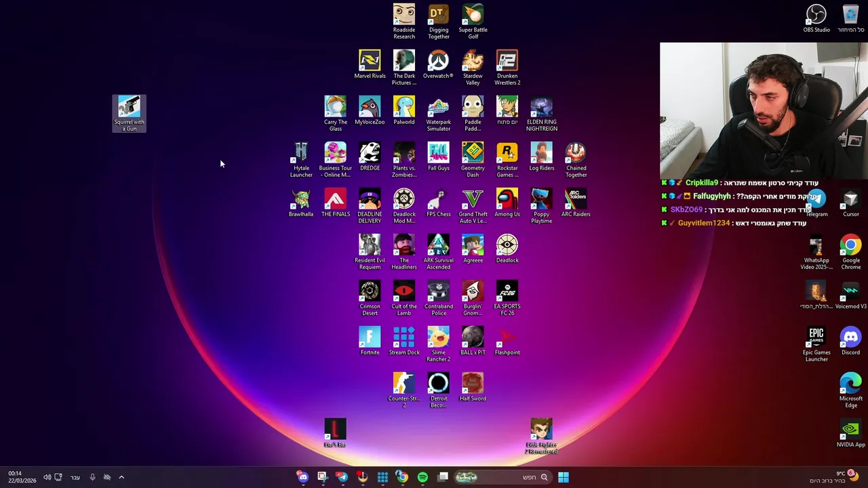Select the Rockstar Games launcher icon
The height and width of the screenshot is (488, 868).
507,160
